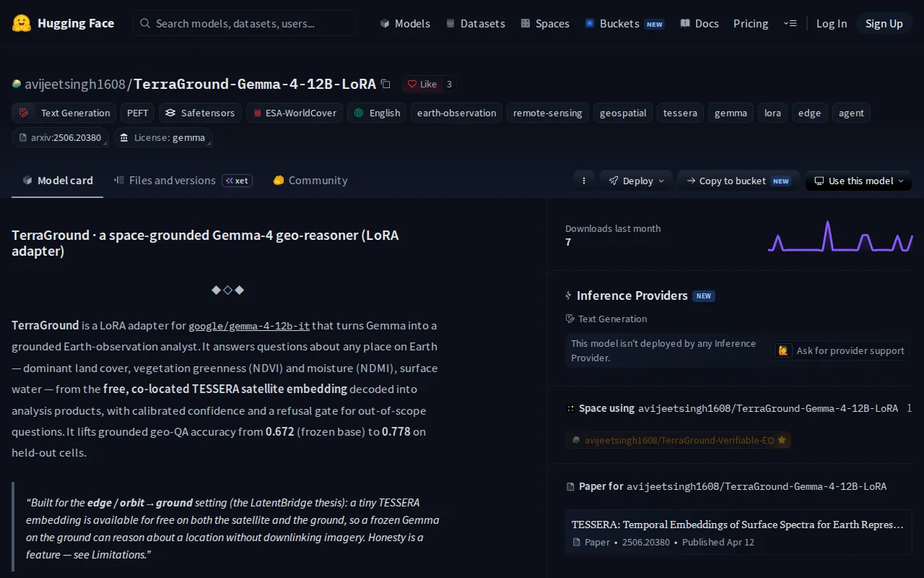The height and width of the screenshot is (578, 924).
Task: Click the gemma tag
Action: pos(731,113)
